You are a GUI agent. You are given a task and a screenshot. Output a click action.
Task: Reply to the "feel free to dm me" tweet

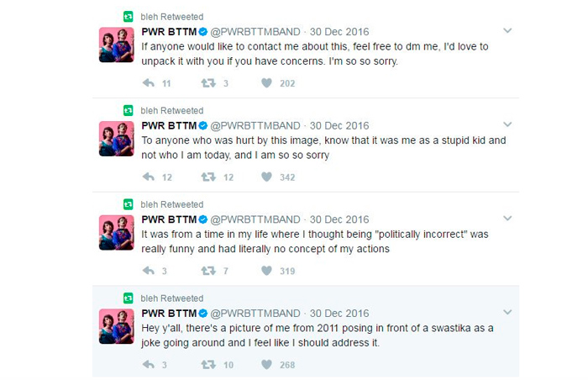point(149,83)
